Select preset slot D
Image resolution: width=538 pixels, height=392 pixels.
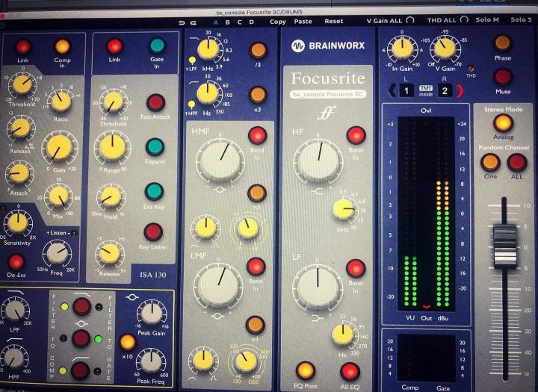tap(252, 22)
